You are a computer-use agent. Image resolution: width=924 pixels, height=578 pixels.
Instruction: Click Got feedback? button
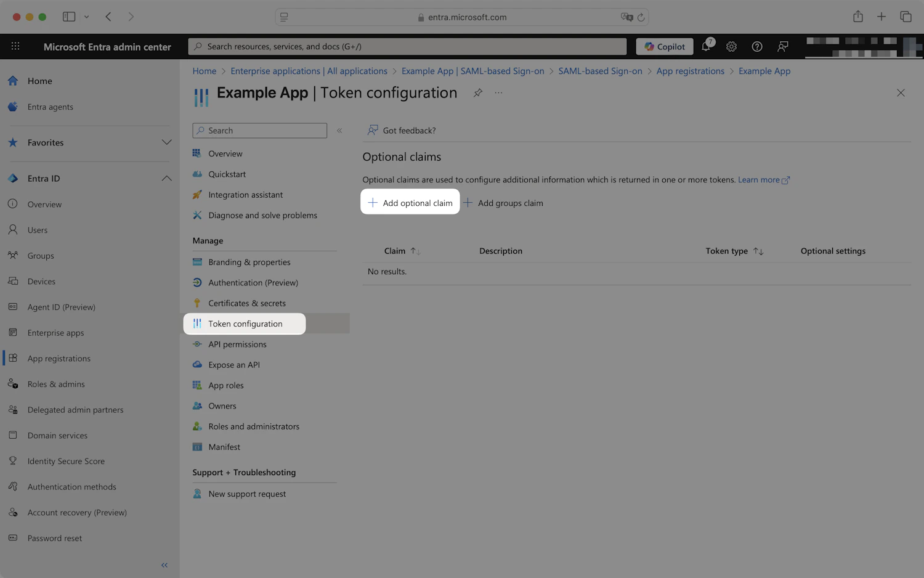point(402,131)
